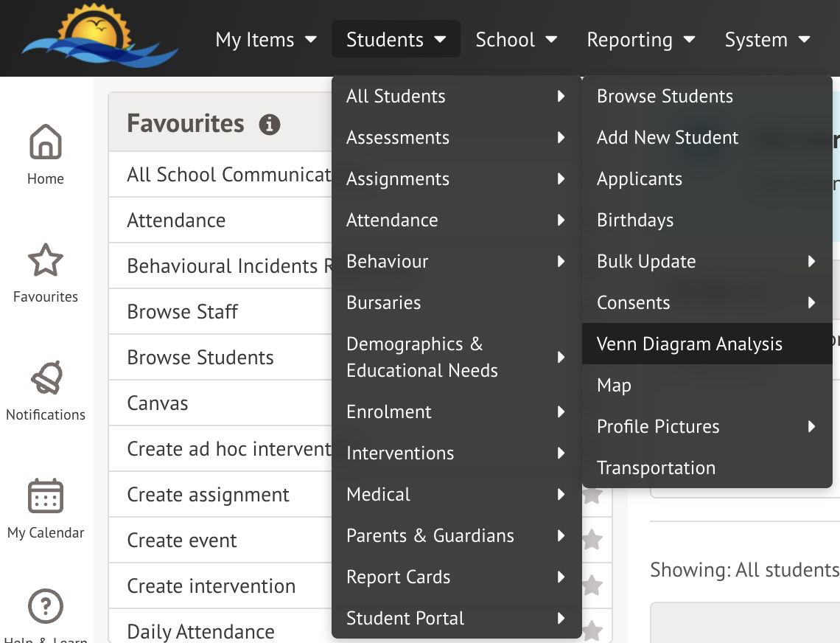840x643 pixels.
Task: Click the Help & Learn question mark icon
Action: (x=45, y=605)
